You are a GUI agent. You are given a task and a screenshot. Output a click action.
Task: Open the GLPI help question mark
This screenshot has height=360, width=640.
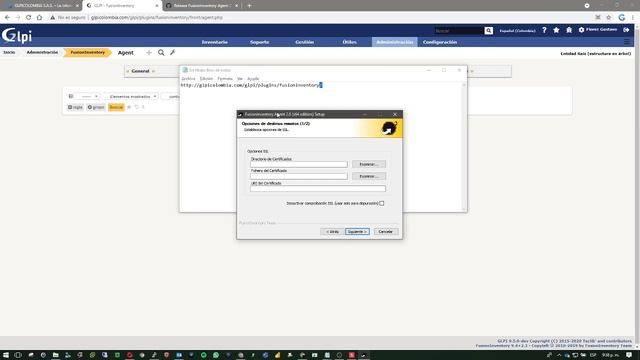(544, 30)
